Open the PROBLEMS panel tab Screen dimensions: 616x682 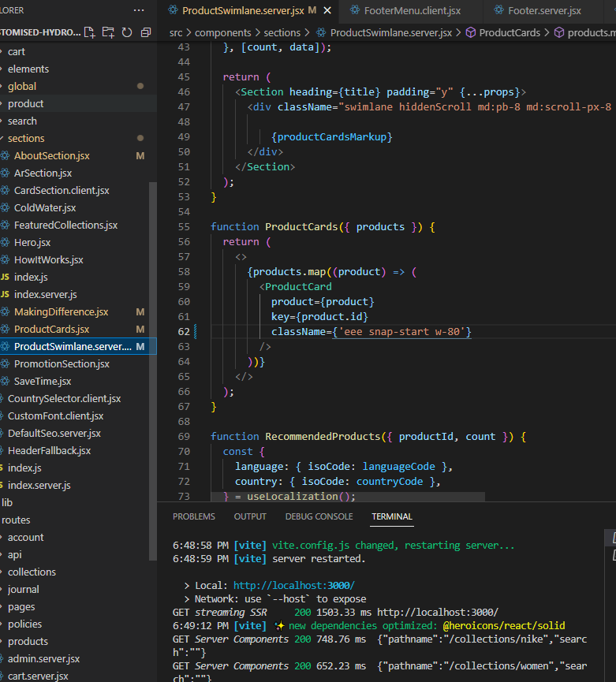click(193, 516)
